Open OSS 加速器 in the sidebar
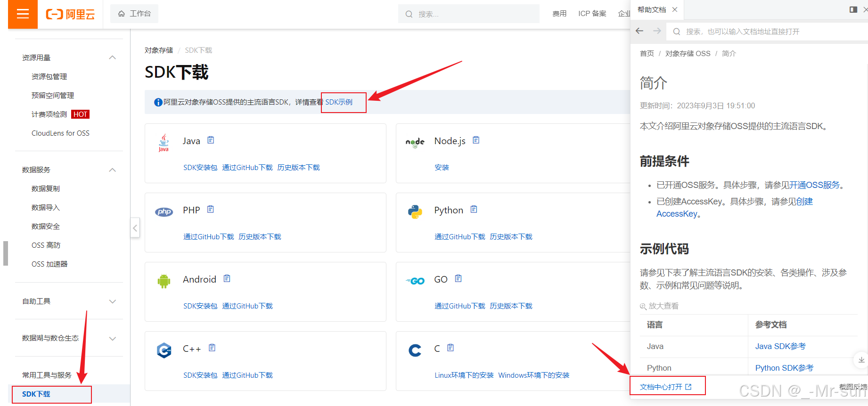The height and width of the screenshot is (406, 868). click(x=49, y=264)
